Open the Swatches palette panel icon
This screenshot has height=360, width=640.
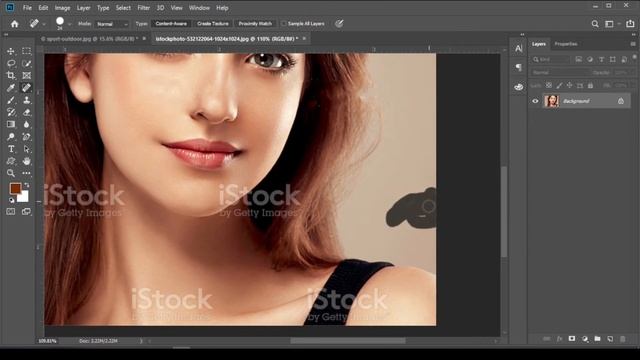pyautogui.click(x=519, y=87)
